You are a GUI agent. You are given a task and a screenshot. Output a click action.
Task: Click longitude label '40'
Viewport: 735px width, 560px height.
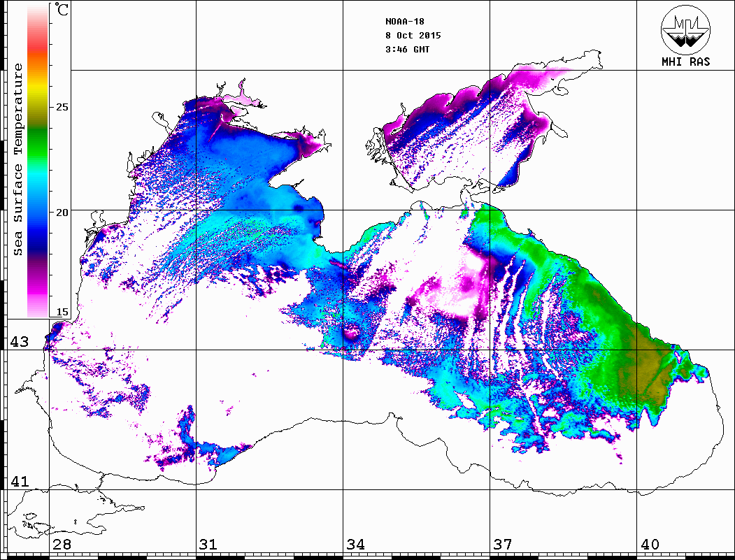[650, 545]
